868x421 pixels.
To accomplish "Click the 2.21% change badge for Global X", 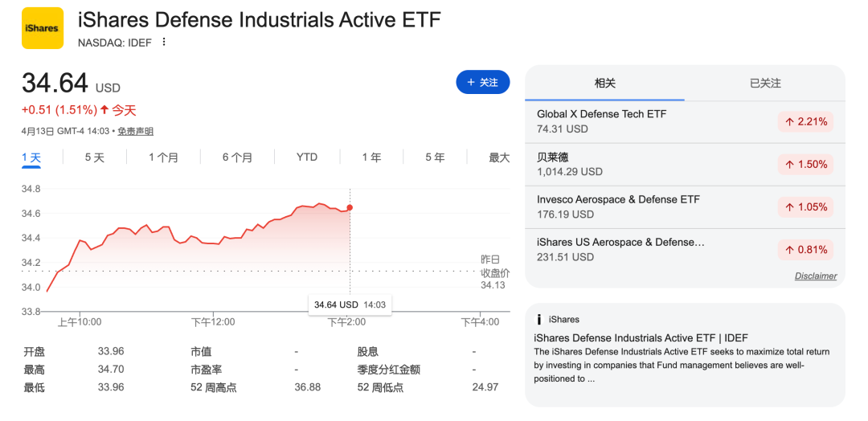I will pyautogui.click(x=806, y=121).
